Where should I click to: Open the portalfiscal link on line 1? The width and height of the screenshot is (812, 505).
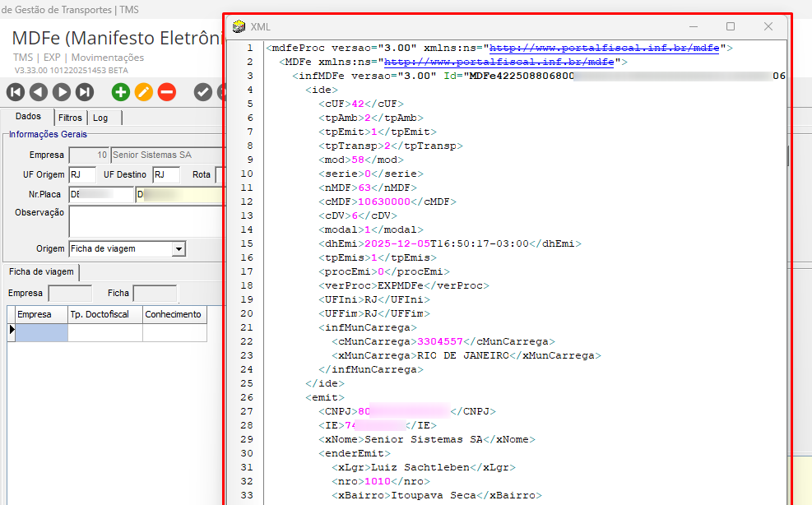click(604, 48)
